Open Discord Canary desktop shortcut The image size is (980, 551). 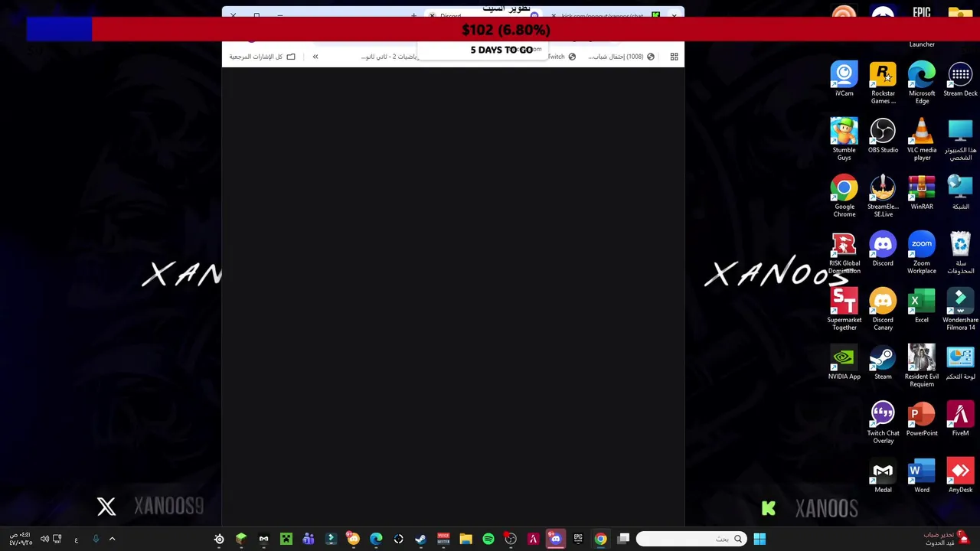point(883,309)
